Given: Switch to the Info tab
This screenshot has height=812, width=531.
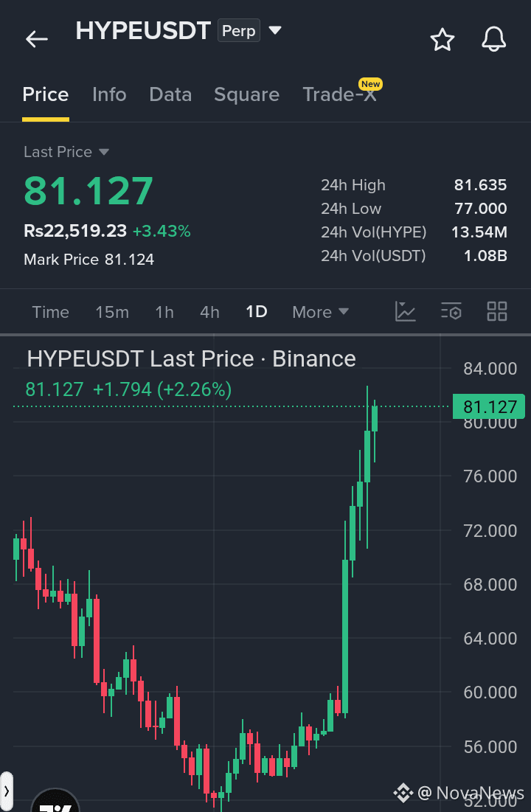Looking at the screenshot, I should [x=109, y=94].
